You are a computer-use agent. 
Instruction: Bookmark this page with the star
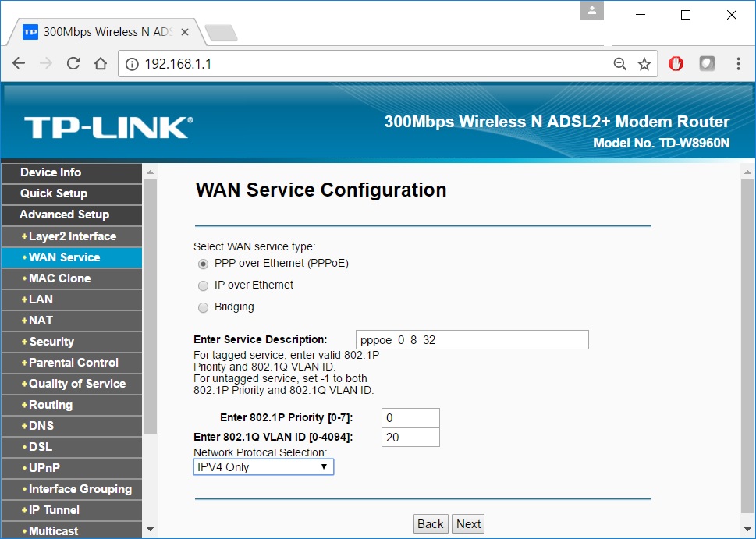tap(644, 64)
